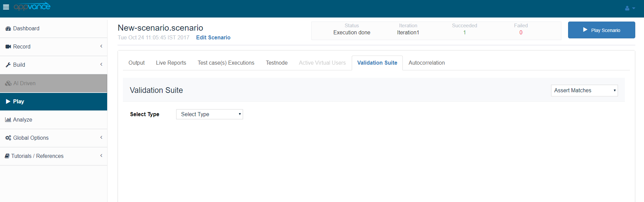Screen dimensions: 644x202
Task: Open the Select Type dropdown
Action: coord(209,114)
